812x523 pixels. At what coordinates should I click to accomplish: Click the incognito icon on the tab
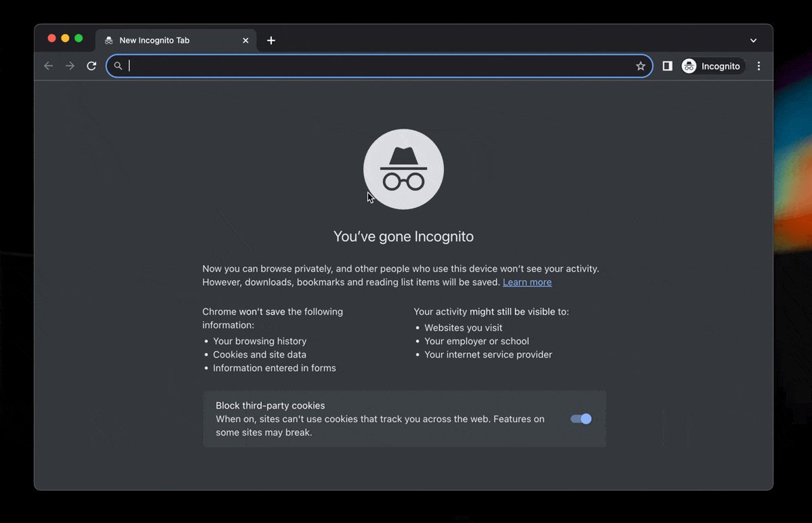click(108, 41)
